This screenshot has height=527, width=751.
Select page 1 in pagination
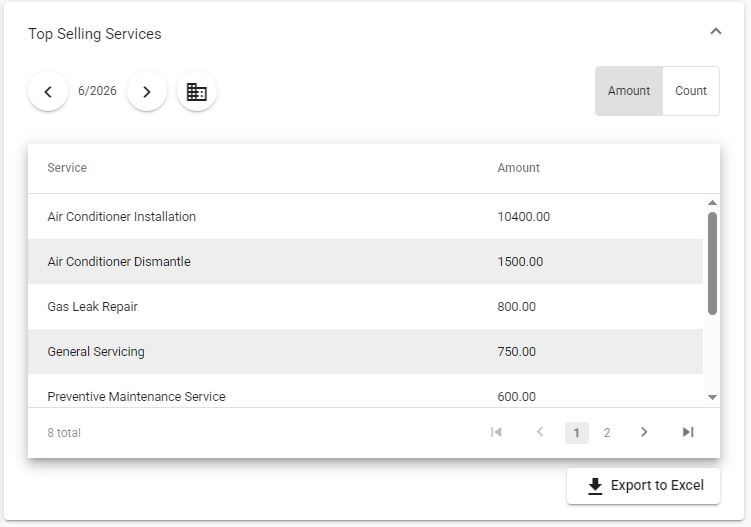pyautogui.click(x=577, y=433)
